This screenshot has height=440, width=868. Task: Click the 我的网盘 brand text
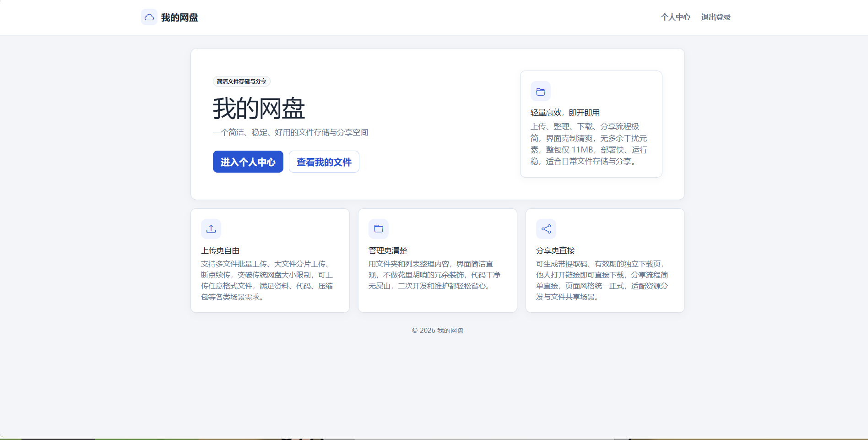[x=179, y=17]
